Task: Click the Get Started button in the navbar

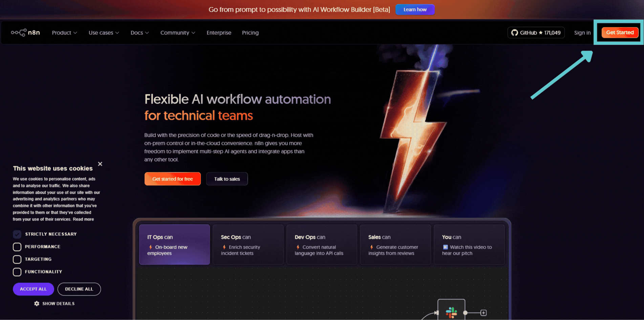Action: point(620,33)
